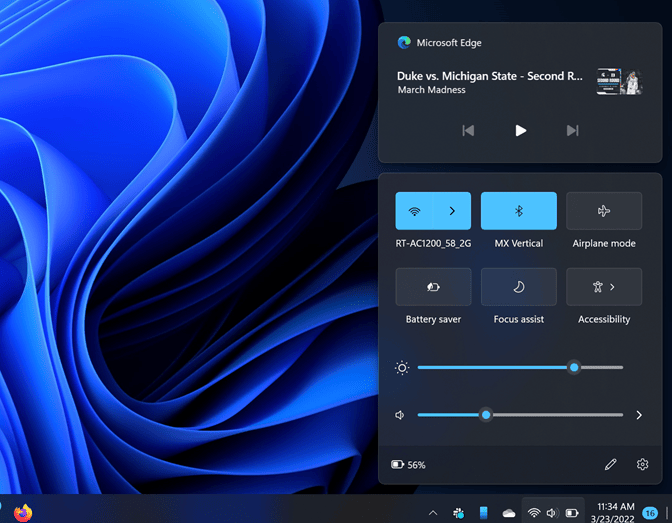Toggle Wi-Fi off in quick settings

coord(414,211)
